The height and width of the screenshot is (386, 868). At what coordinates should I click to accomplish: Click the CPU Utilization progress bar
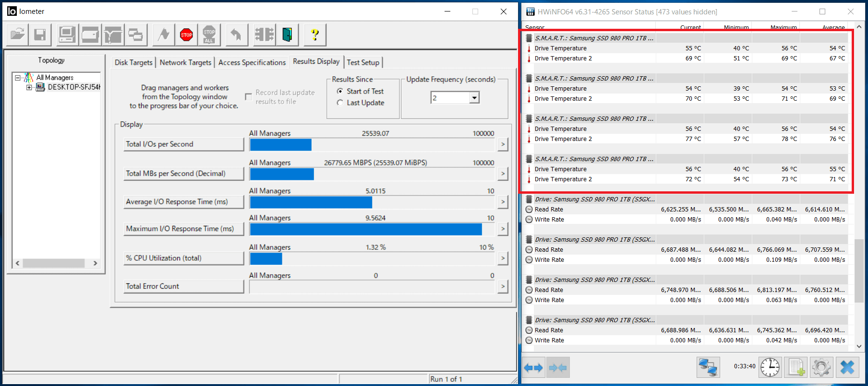click(x=372, y=258)
